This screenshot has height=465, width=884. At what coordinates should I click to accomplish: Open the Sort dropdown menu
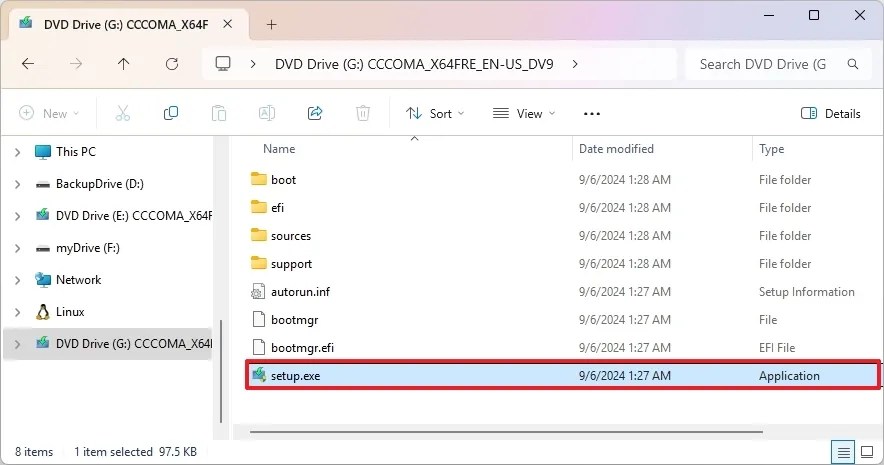(x=435, y=113)
